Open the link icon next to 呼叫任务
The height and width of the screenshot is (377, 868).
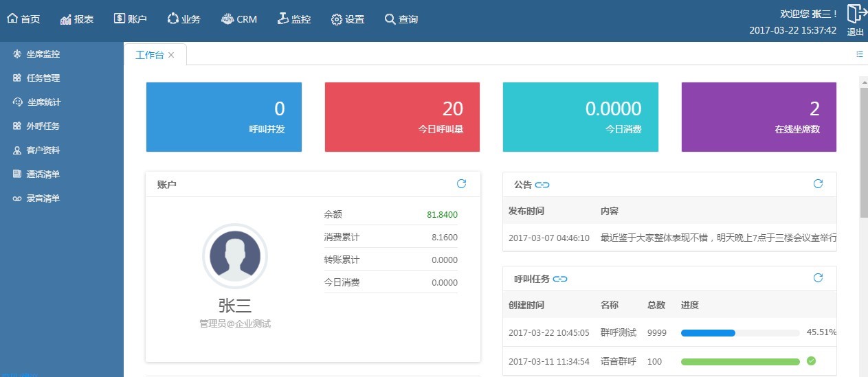tap(560, 279)
